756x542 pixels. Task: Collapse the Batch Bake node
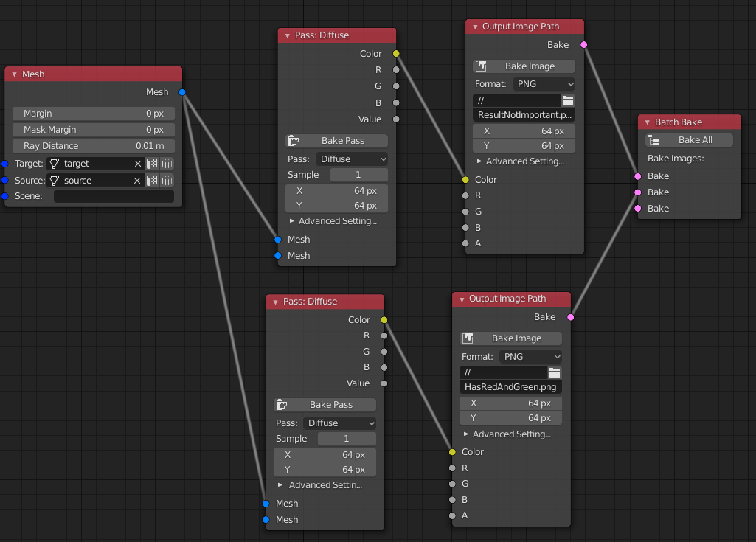coord(648,122)
